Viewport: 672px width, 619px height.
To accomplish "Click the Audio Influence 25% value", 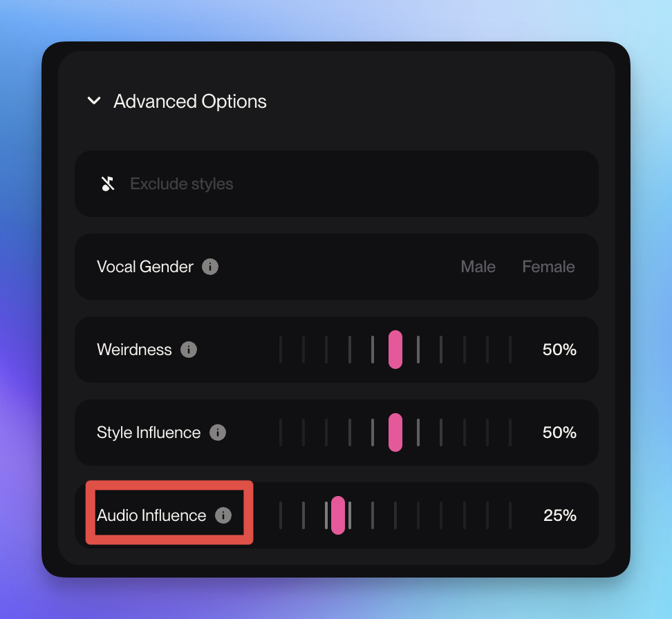I will coord(560,515).
